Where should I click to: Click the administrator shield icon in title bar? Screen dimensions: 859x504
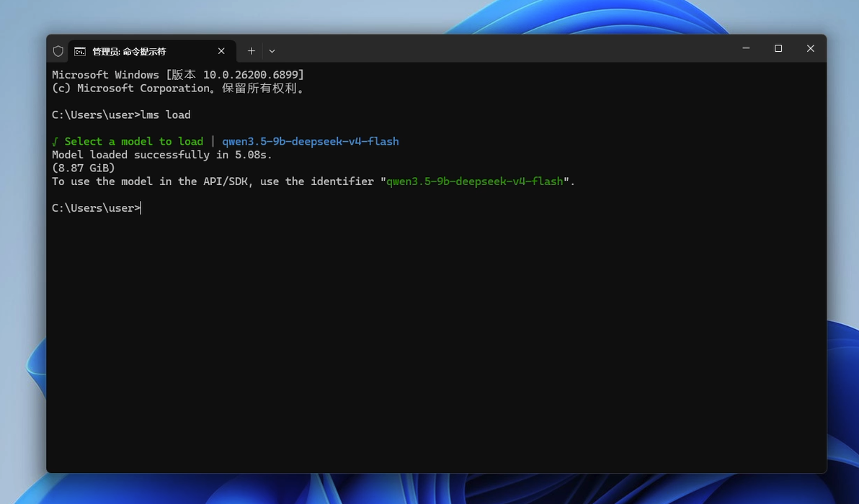(58, 51)
